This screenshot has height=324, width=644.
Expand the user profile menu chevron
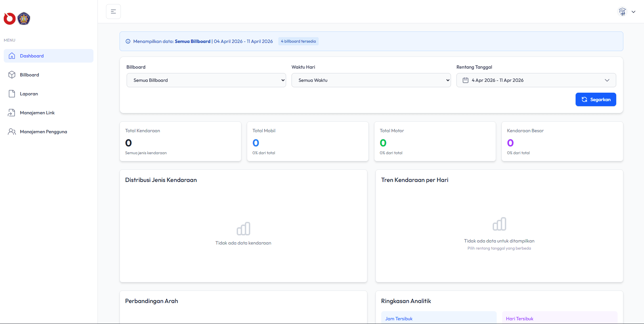click(634, 12)
